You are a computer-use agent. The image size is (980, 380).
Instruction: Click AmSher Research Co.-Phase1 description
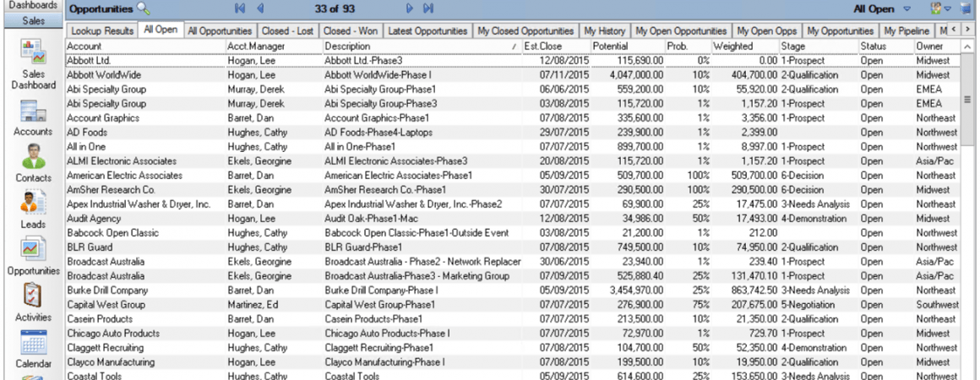385,190
